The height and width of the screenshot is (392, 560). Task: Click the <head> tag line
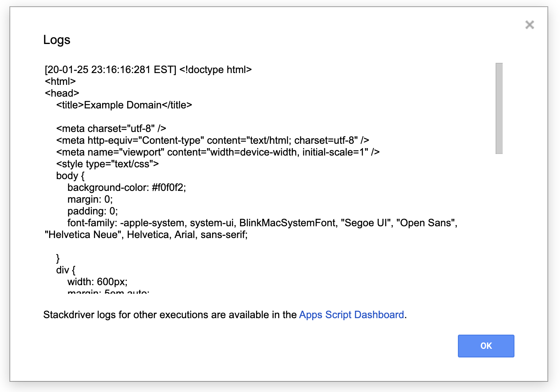coord(62,93)
